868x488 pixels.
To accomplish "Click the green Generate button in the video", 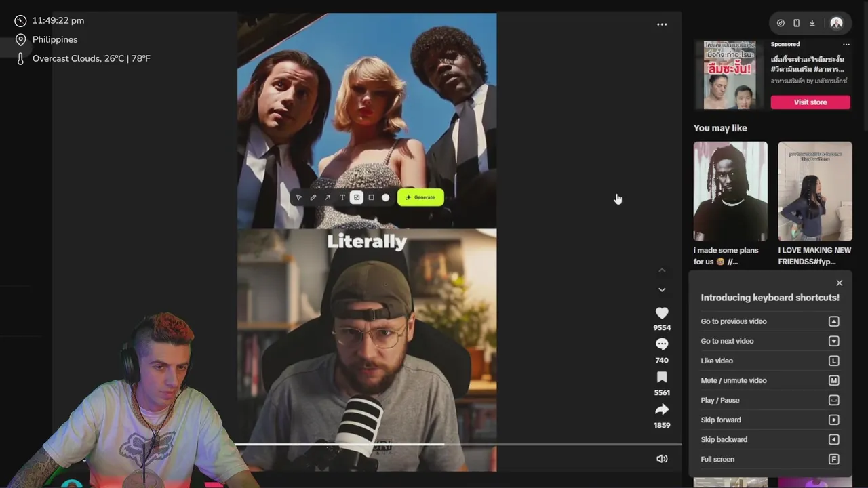I will (x=420, y=197).
